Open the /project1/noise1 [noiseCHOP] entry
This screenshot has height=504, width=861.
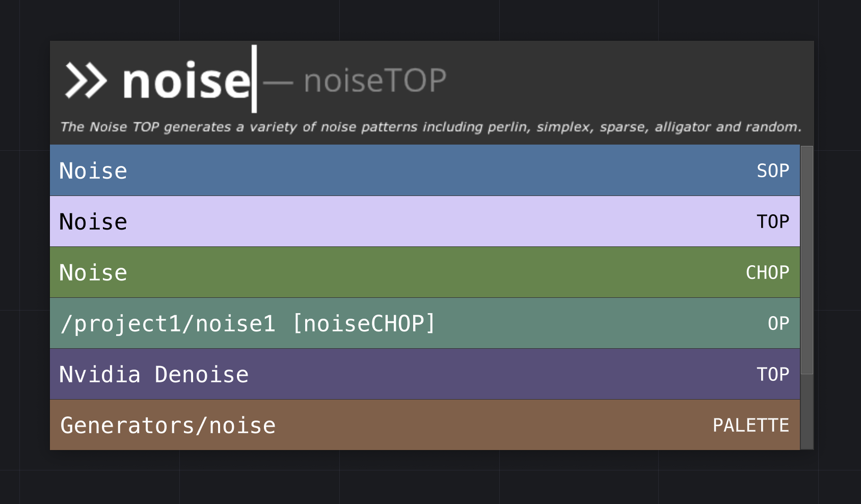pyautogui.click(x=248, y=323)
